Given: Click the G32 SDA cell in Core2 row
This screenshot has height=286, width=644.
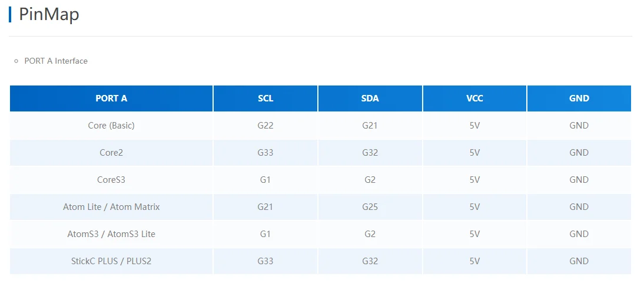Looking at the screenshot, I should pos(370,153).
